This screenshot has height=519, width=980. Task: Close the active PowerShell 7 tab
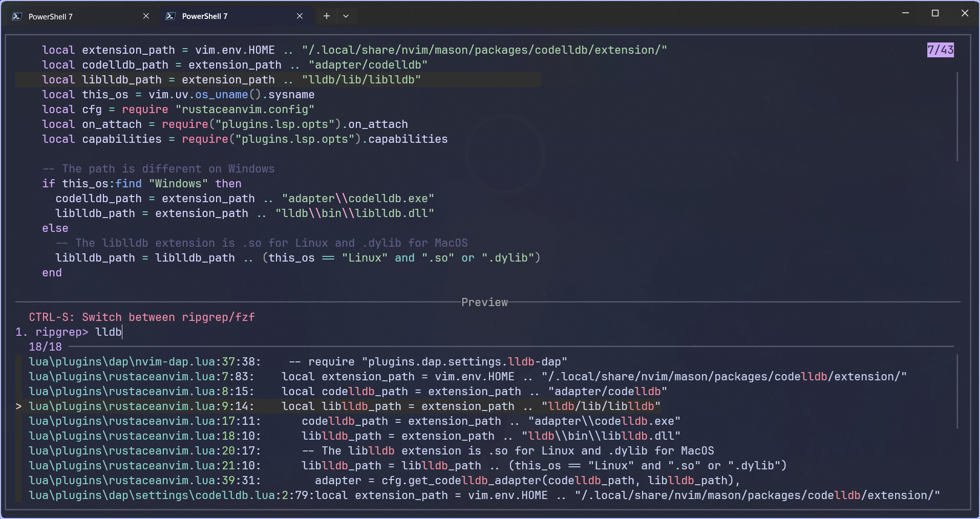[x=300, y=16]
